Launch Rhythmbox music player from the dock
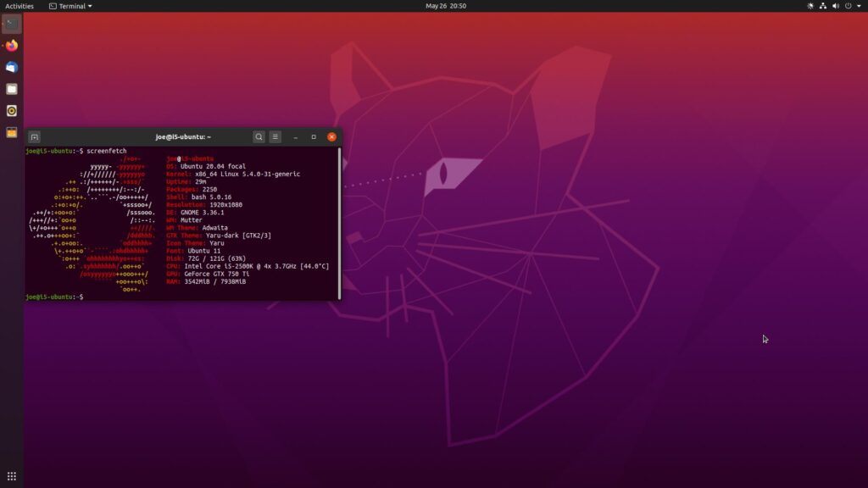Image resolution: width=868 pixels, height=488 pixels. coord(12,111)
